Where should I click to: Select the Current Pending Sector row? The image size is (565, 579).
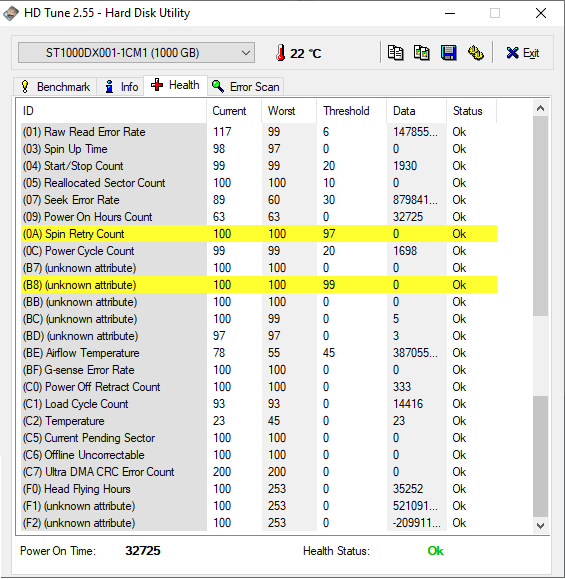pos(259,438)
